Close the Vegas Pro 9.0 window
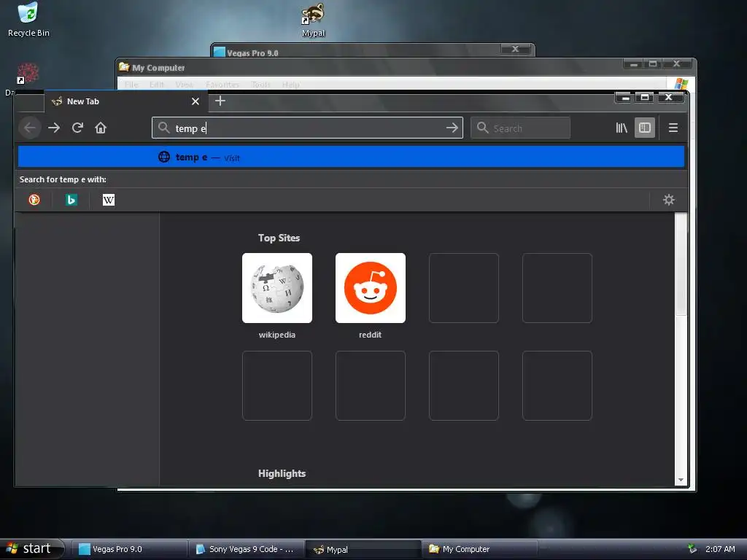 [x=516, y=49]
